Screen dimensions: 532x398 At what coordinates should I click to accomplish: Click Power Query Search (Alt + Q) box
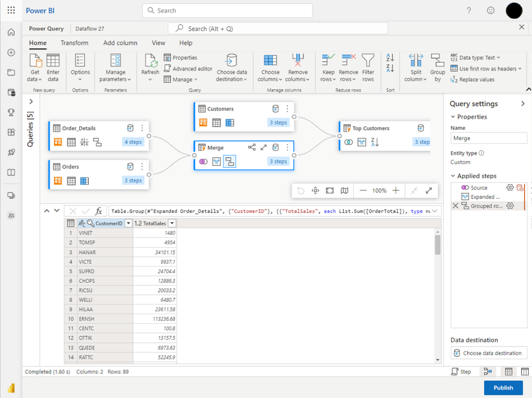tap(278, 28)
